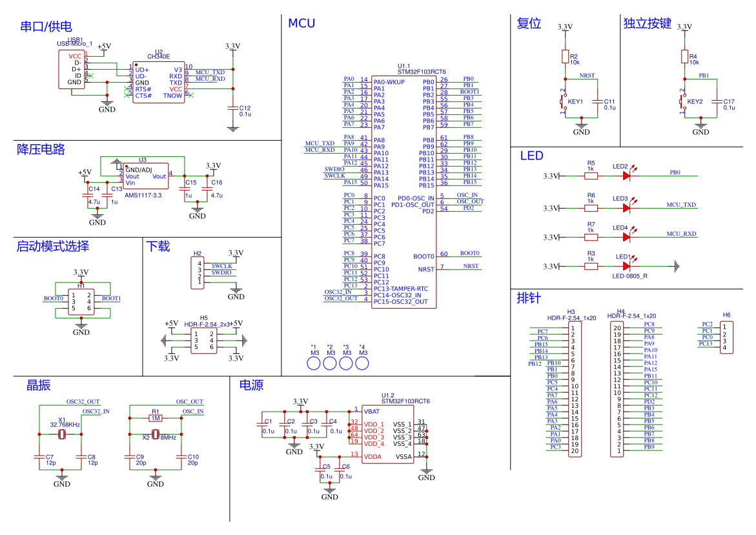Click the LED section title

(x=531, y=156)
